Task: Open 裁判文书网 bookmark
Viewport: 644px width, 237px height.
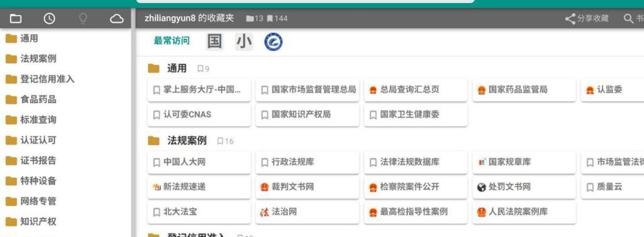Action: [x=307, y=187]
